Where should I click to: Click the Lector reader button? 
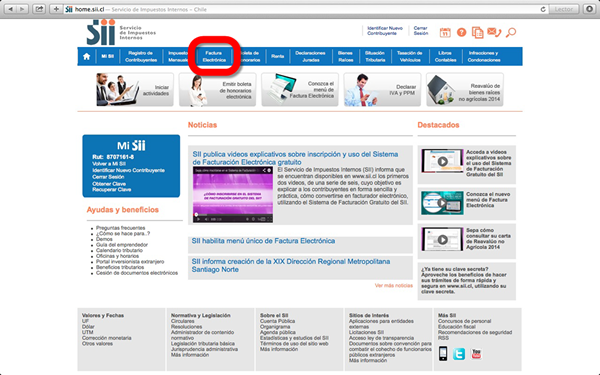pyautogui.click(x=564, y=9)
